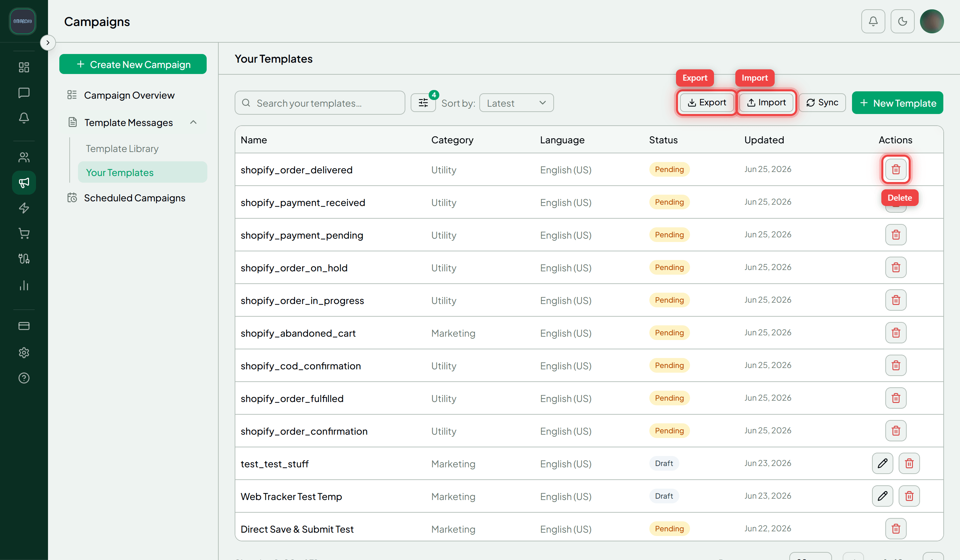Open the sidebar notifications bell icon
The width and height of the screenshot is (960, 560).
click(24, 118)
